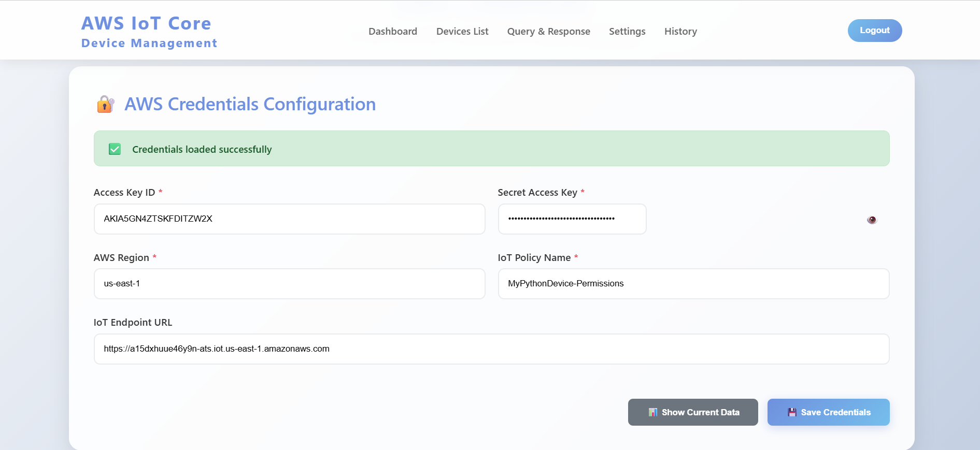
Task: Switch to Settings in the navigation
Action: (627, 32)
